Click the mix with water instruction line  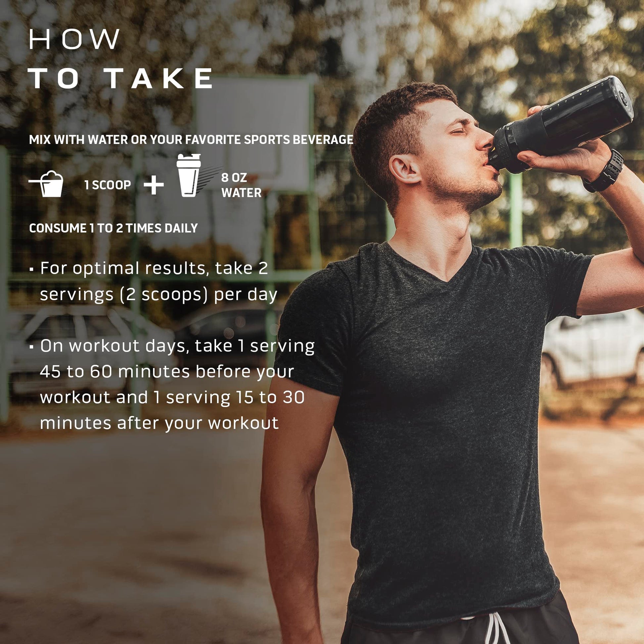pos(191,140)
